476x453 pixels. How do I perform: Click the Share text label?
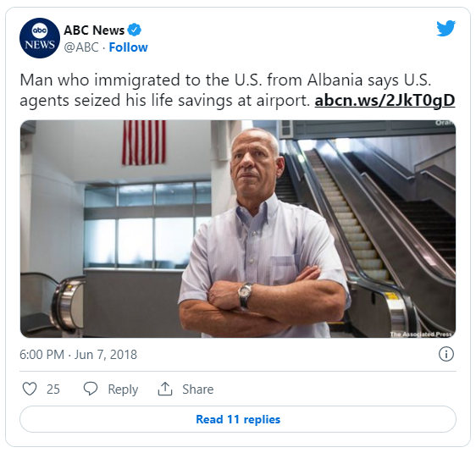(197, 389)
